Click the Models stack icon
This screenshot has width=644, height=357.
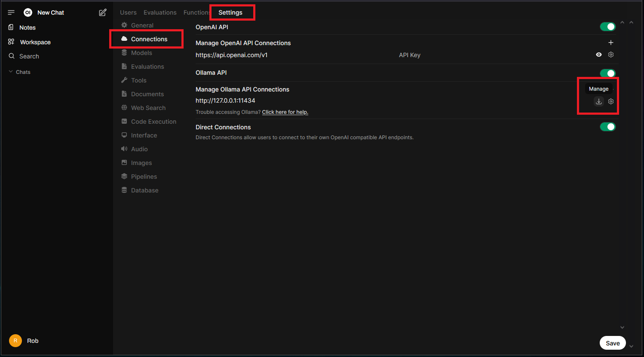point(124,52)
